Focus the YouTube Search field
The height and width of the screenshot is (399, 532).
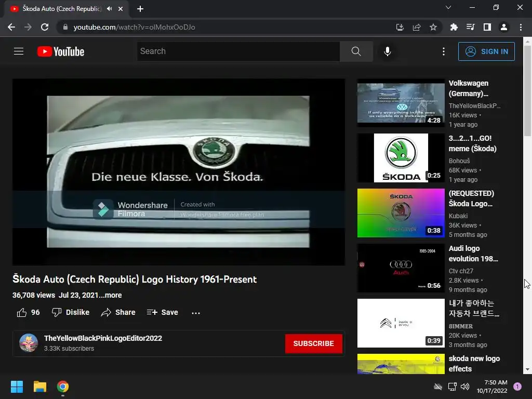[238, 51]
